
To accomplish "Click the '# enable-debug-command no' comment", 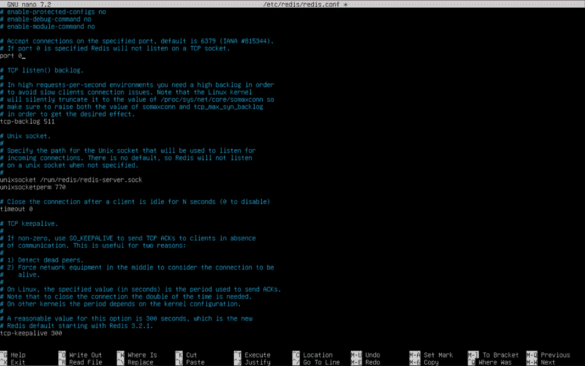I will click(46, 19).
